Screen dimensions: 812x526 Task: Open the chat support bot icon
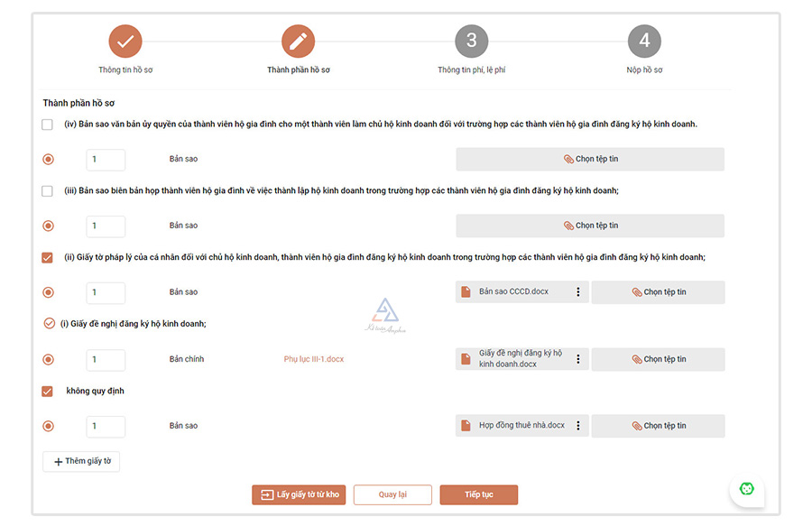(x=746, y=488)
